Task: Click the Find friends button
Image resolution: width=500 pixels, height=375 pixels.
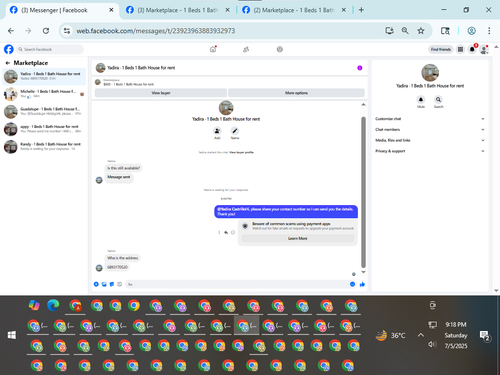Action: (441, 49)
